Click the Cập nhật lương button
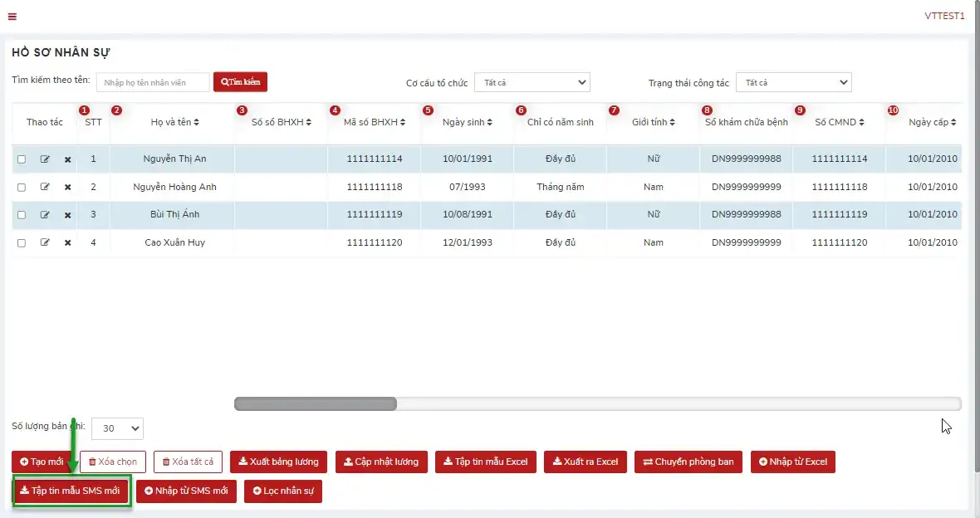Image resolution: width=980 pixels, height=518 pixels. 381,462
